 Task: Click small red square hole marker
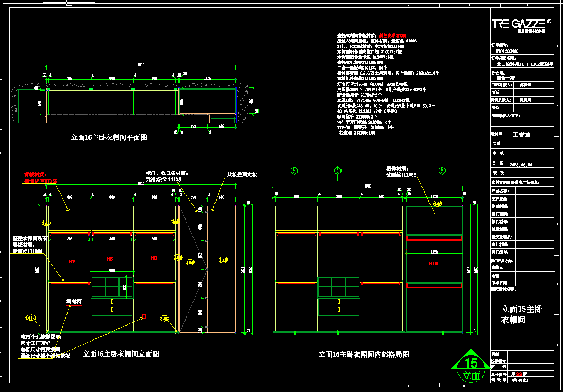click(x=144, y=316)
